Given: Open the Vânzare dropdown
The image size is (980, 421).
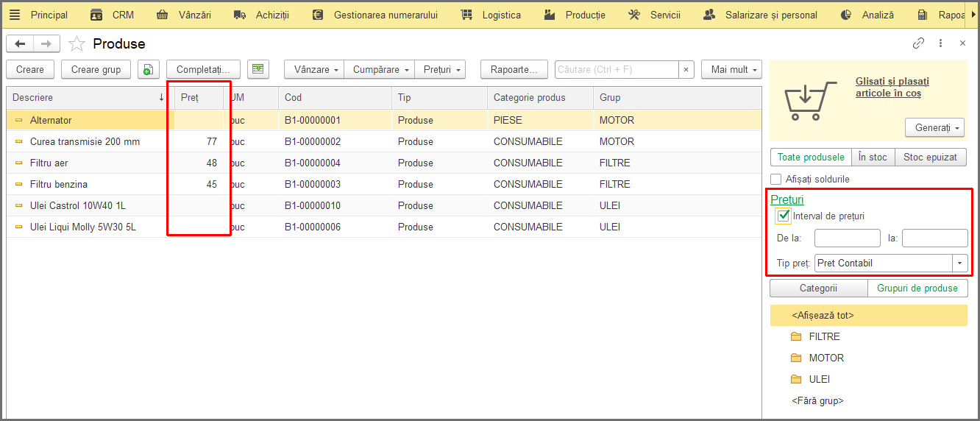Looking at the screenshot, I should pyautogui.click(x=314, y=69).
